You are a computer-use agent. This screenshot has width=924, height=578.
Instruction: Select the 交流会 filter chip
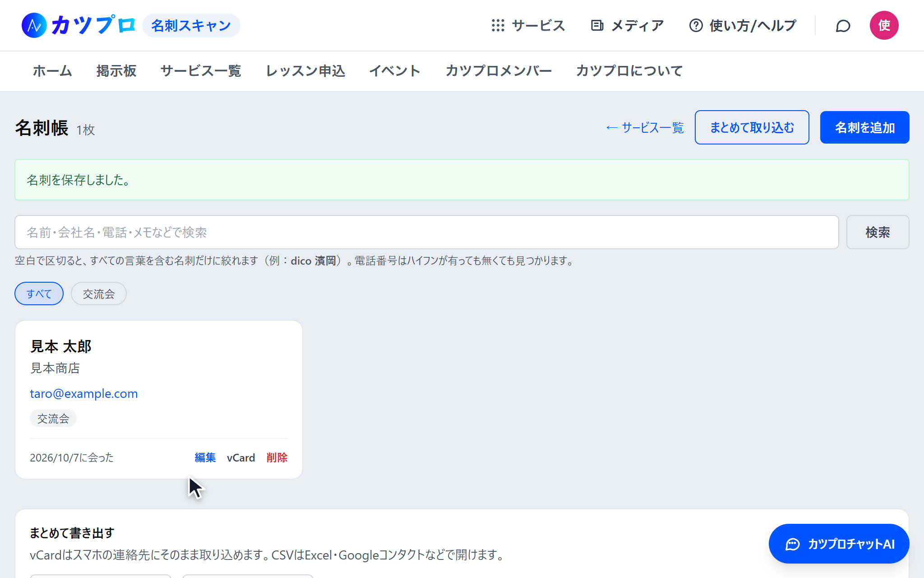[x=99, y=294]
